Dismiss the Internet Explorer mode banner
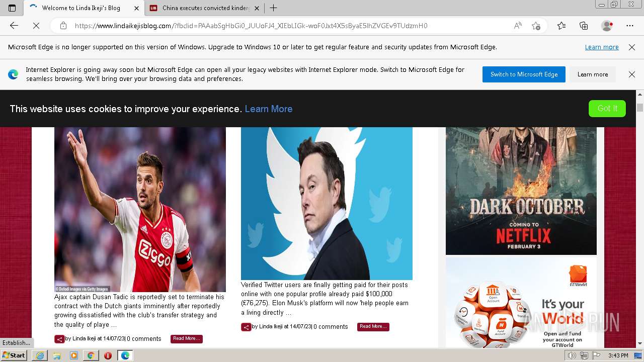Viewport: 644px width, 362px height. pyautogui.click(x=632, y=74)
